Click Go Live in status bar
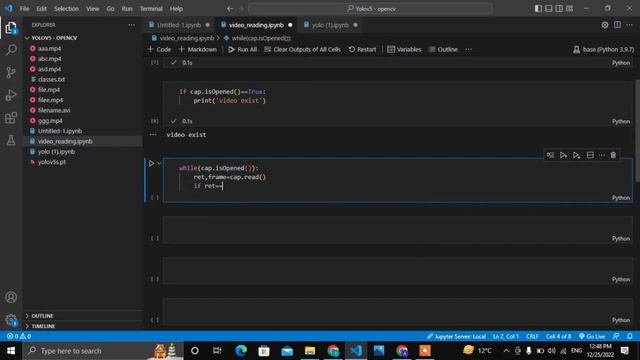640x360 pixels. pyautogui.click(x=592, y=336)
